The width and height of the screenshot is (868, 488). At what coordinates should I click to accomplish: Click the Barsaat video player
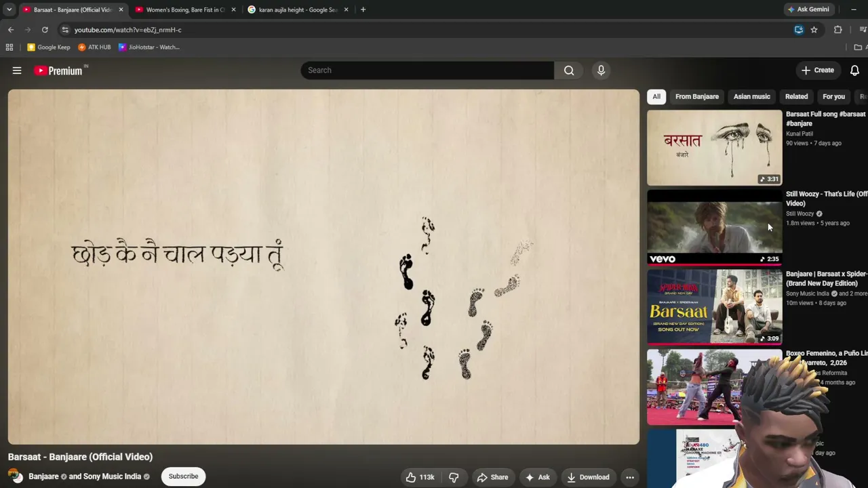[x=323, y=267]
